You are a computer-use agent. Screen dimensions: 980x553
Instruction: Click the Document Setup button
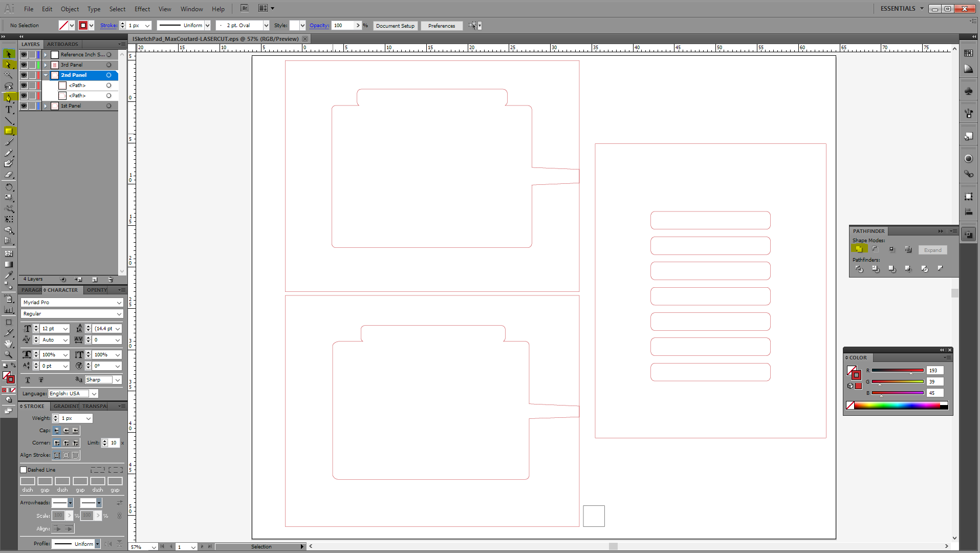click(x=395, y=26)
